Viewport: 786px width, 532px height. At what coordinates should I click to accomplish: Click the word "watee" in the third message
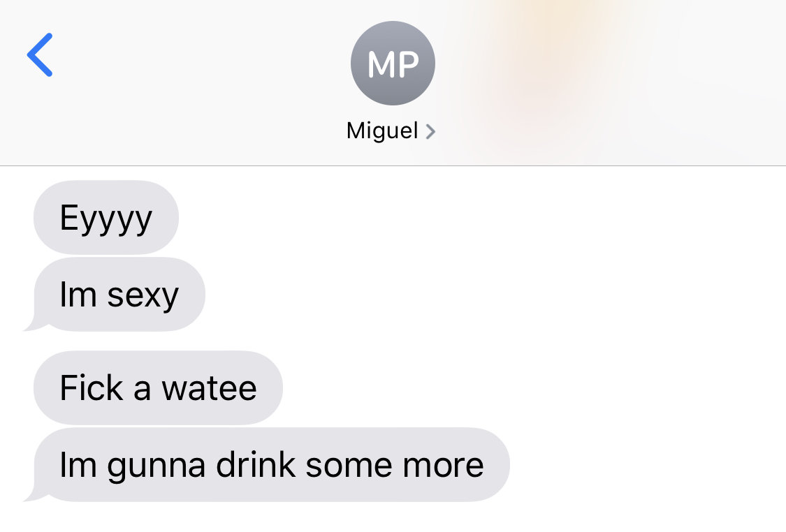pos(210,388)
